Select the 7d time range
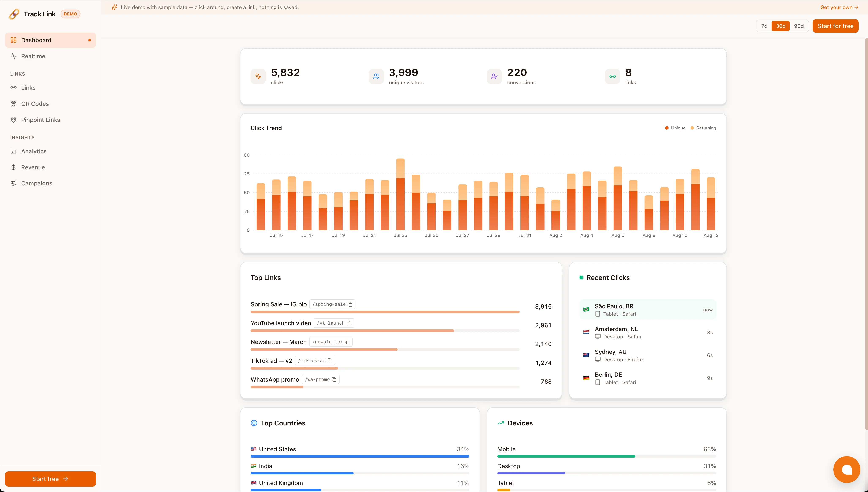This screenshot has height=492, width=868. click(x=764, y=26)
